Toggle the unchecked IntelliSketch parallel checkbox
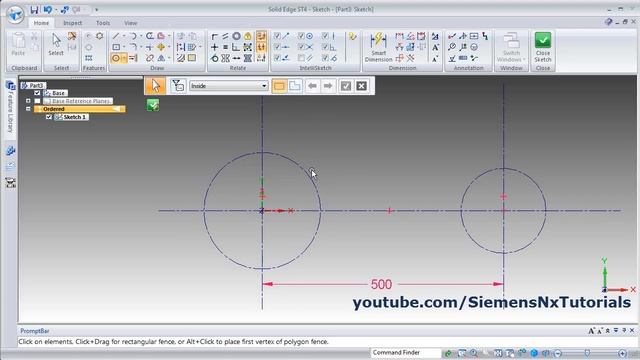 [301, 58]
